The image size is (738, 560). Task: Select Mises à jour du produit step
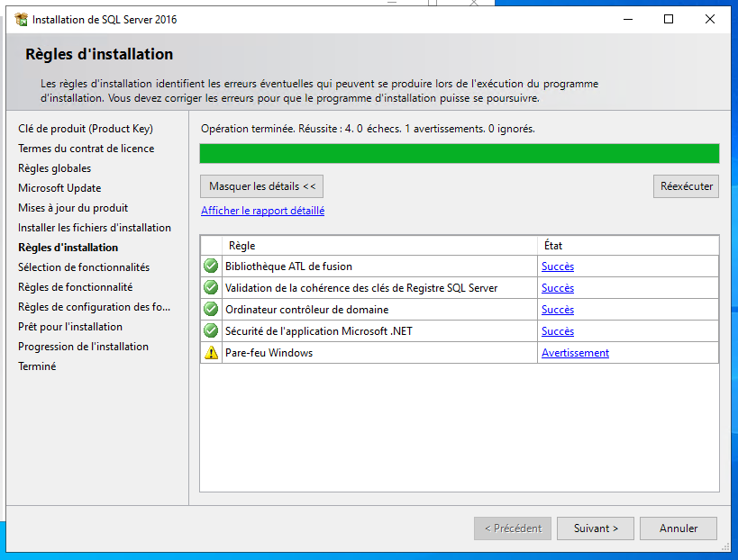(73, 208)
